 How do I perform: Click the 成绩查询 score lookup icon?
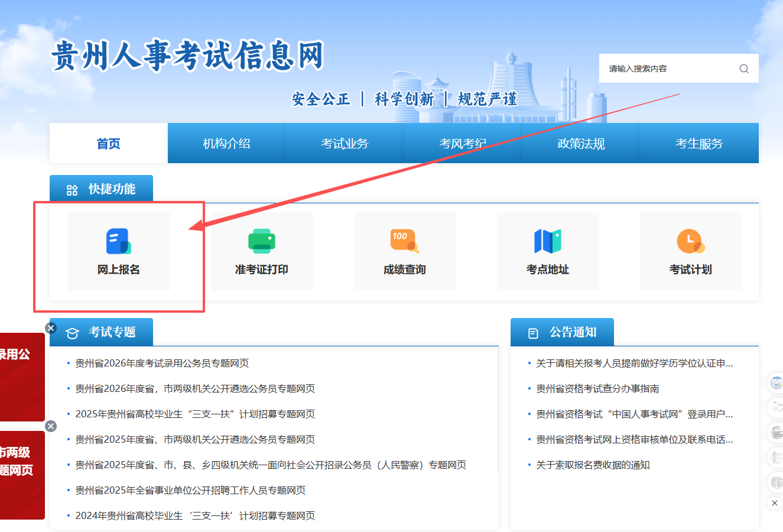coord(405,242)
